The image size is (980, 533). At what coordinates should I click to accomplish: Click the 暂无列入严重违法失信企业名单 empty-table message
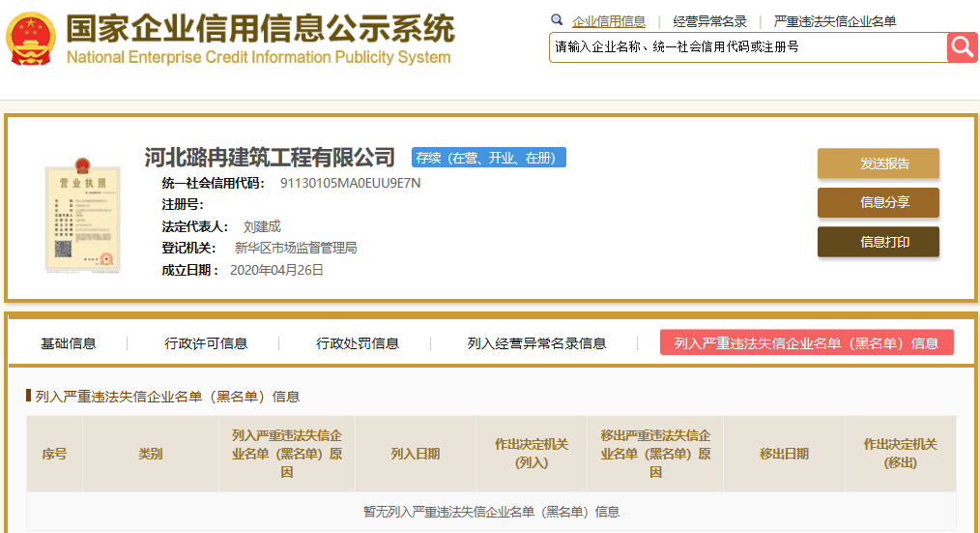point(491,512)
